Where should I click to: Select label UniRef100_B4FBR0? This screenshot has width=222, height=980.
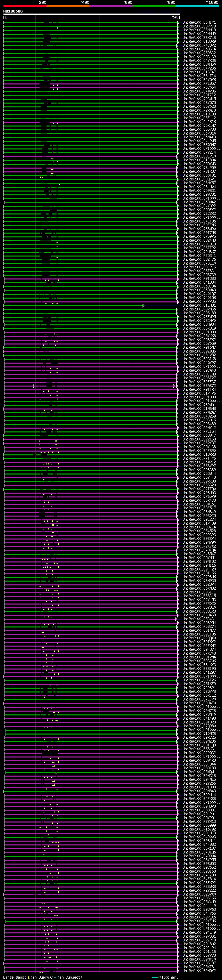tap(199, 451)
